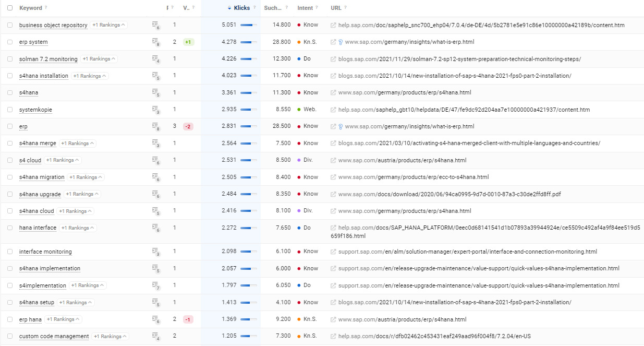Check the box for business object repository
644x346 pixels.
[10, 25]
